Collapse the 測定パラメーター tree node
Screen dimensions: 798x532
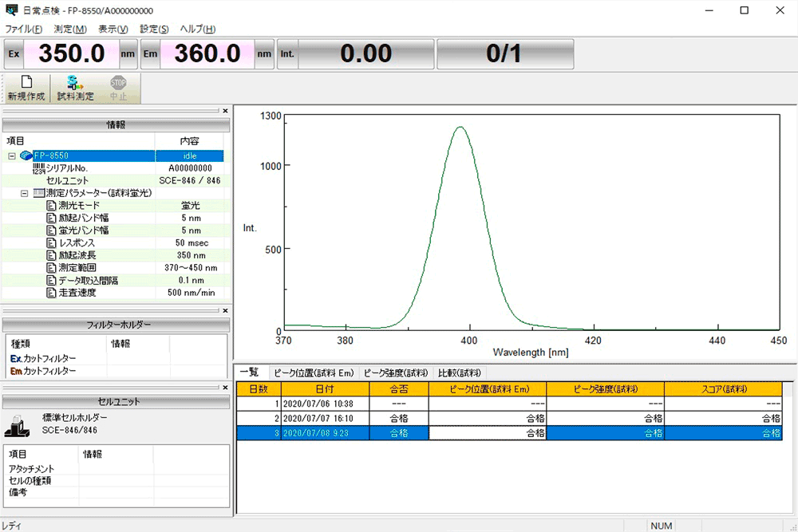click(25, 193)
